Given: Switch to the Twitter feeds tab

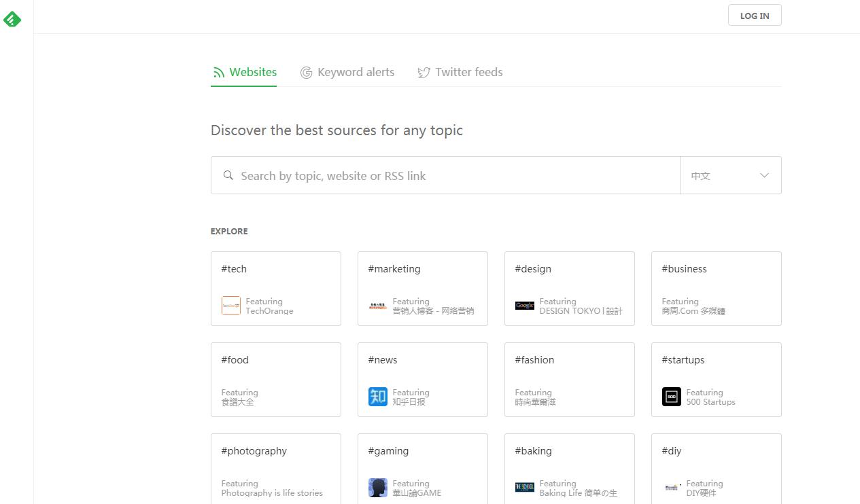Looking at the screenshot, I should pyautogui.click(x=469, y=73).
